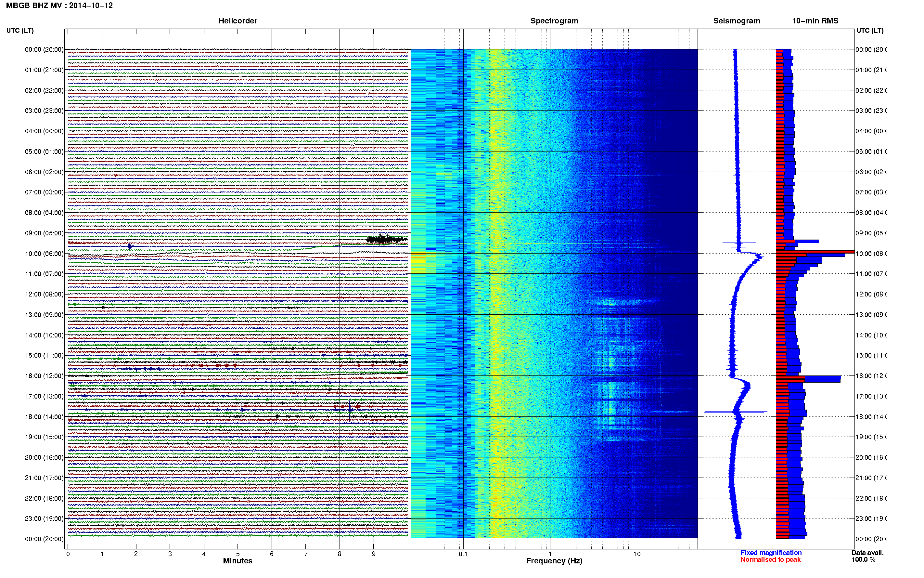Viewport: 924px width, 578px height.
Task: Click the left time label '09:00 (05:00)'
Action: click(x=44, y=233)
